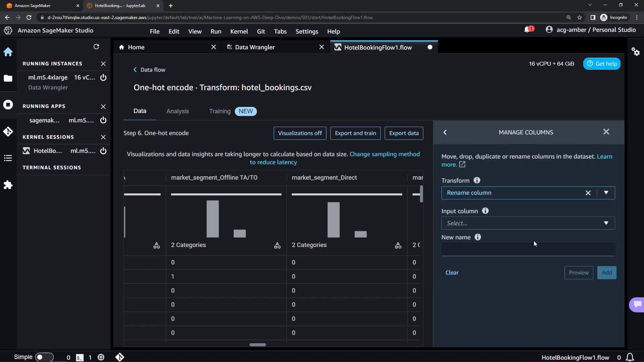The image size is (644, 362).
Task: Click the New name text field
Action: [528, 250]
